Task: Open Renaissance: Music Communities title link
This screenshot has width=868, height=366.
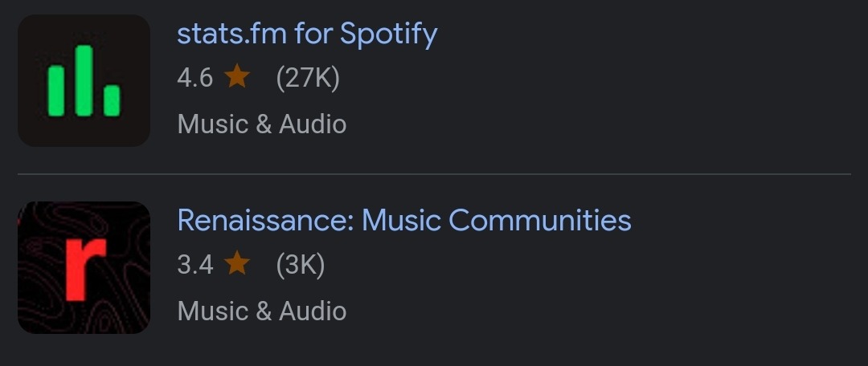Action: coord(404,220)
